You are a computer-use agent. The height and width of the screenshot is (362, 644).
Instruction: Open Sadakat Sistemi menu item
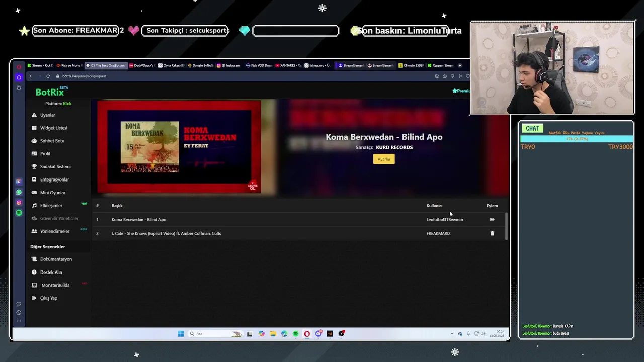[x=55, y=166]
